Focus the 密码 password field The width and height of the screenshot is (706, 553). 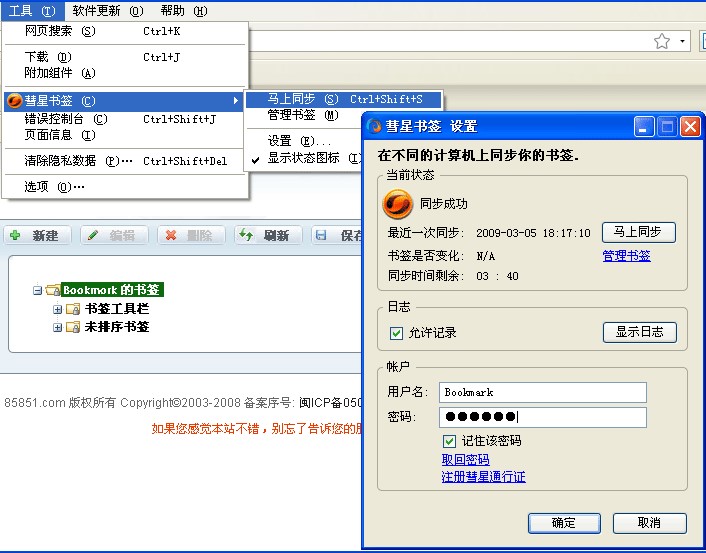(x=543, y=417)
